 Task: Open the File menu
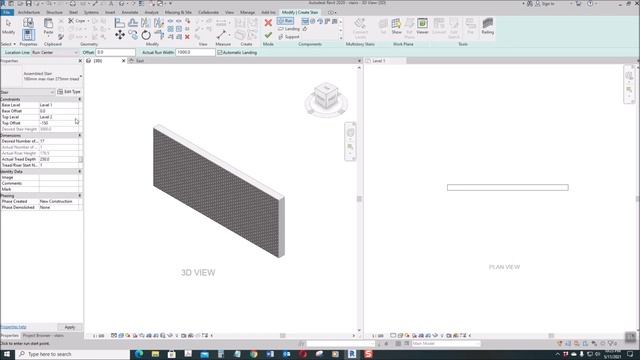pyautogui.click(x=7, y=12)
